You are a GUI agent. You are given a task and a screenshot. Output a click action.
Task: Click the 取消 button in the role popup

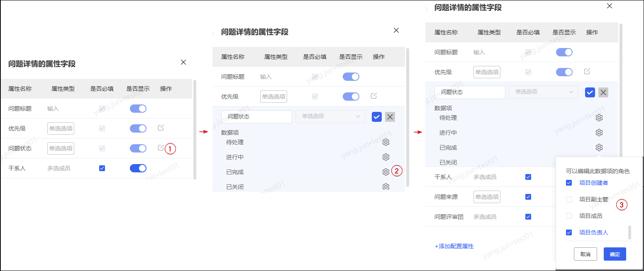point(585,254)
